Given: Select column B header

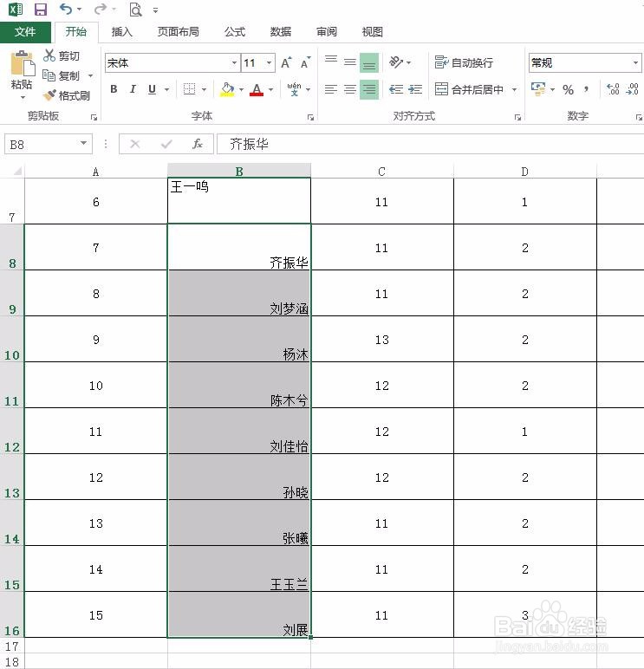Looking at the screenshot, I should [x=239, y=172].
